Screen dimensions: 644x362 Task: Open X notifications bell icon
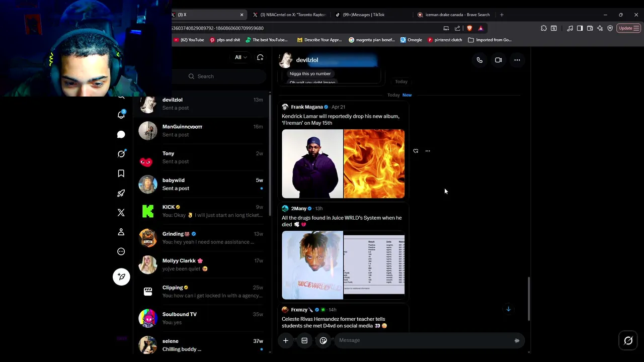121,115
